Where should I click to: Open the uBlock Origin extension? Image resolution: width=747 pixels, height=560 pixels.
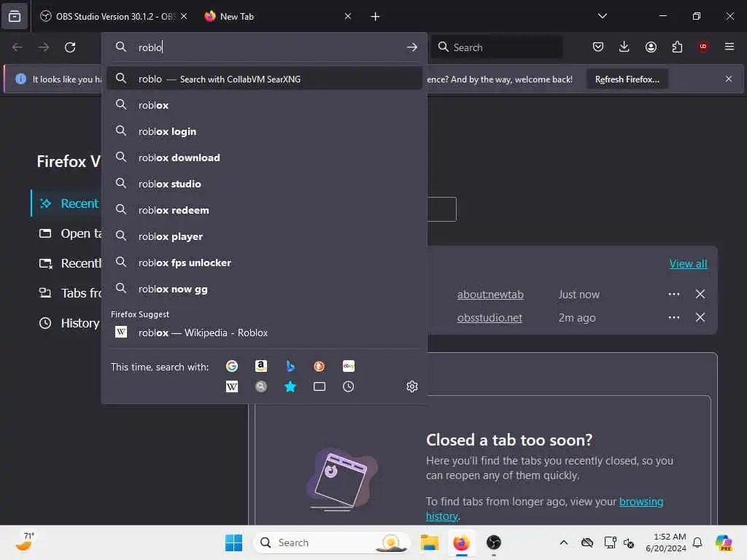click(703, 47)
